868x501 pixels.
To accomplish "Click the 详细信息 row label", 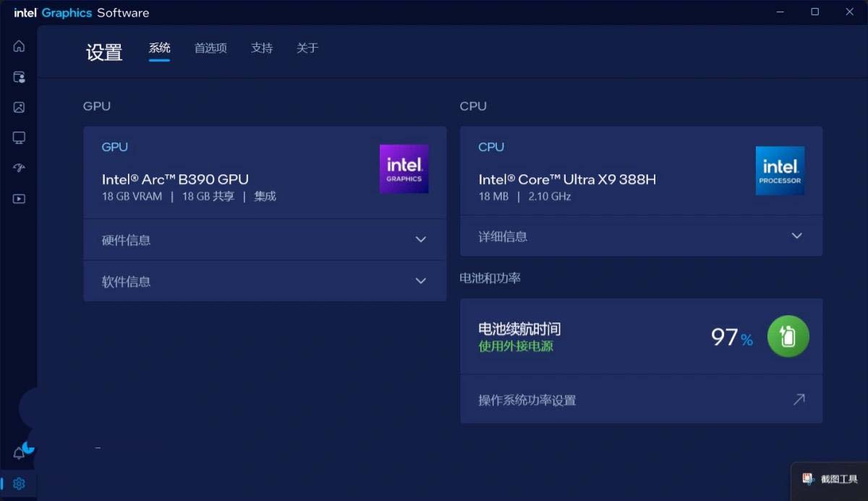I will (x=503, y=236).
